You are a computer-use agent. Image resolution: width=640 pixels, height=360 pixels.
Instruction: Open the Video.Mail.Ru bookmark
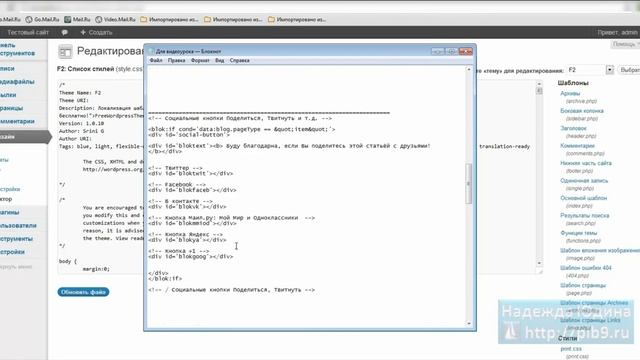pyautogui.click(x=115, y=19)
